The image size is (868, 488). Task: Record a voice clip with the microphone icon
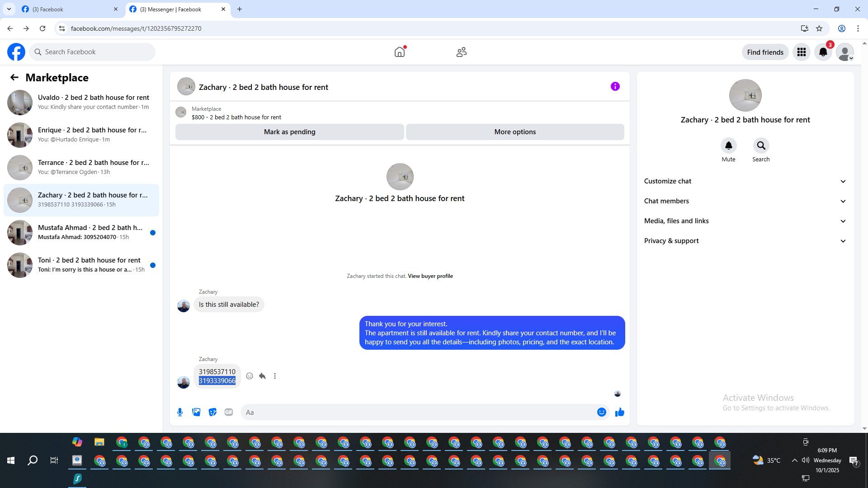180,412
